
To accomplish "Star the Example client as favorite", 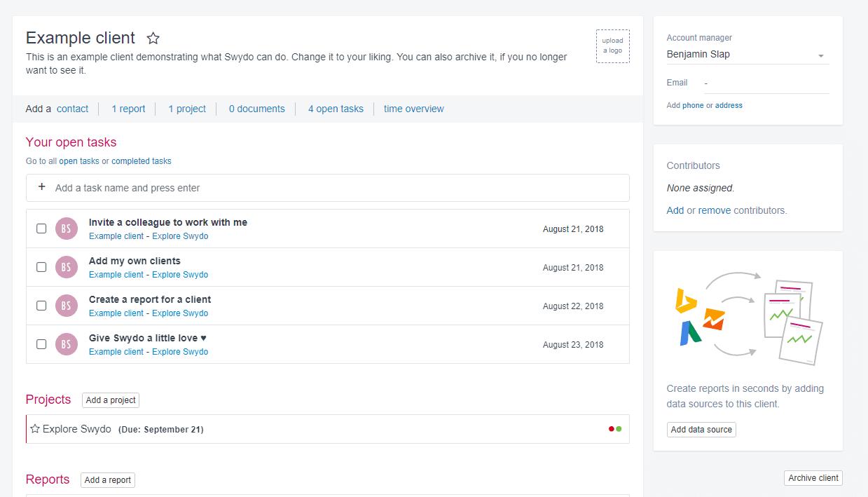I will click(153, 38).
